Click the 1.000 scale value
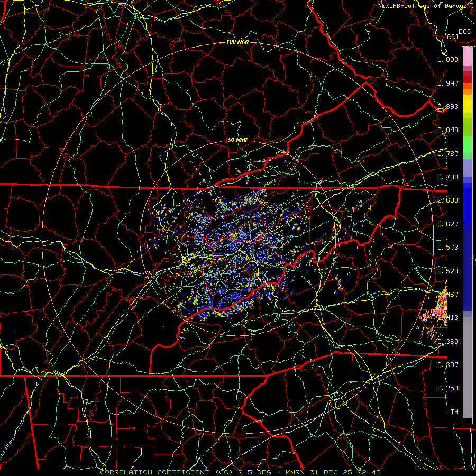This screenshot has height=476, width=476. [x=448, y=59]
